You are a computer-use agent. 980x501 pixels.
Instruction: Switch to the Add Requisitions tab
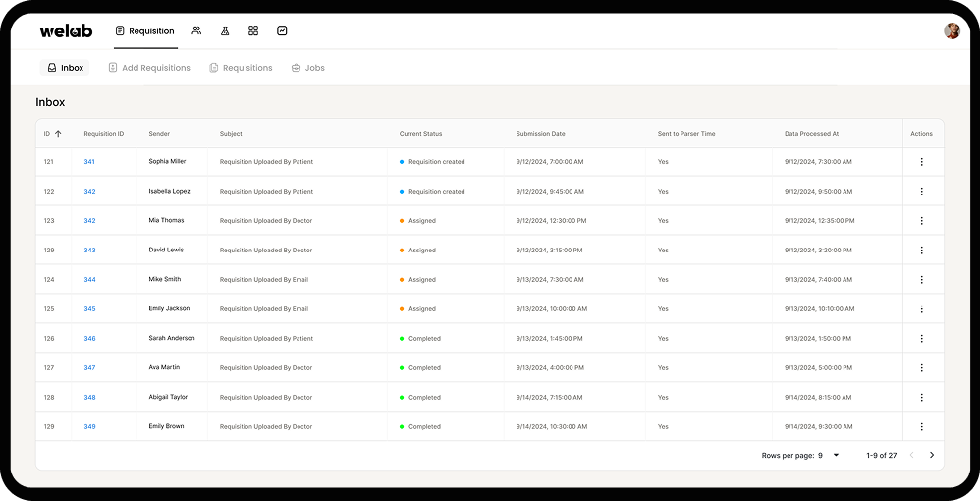click(148, 68)
